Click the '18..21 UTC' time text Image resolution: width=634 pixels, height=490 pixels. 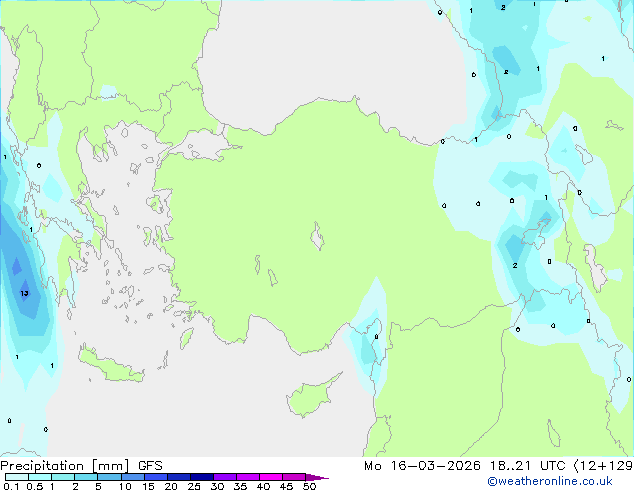pos(528,466)
